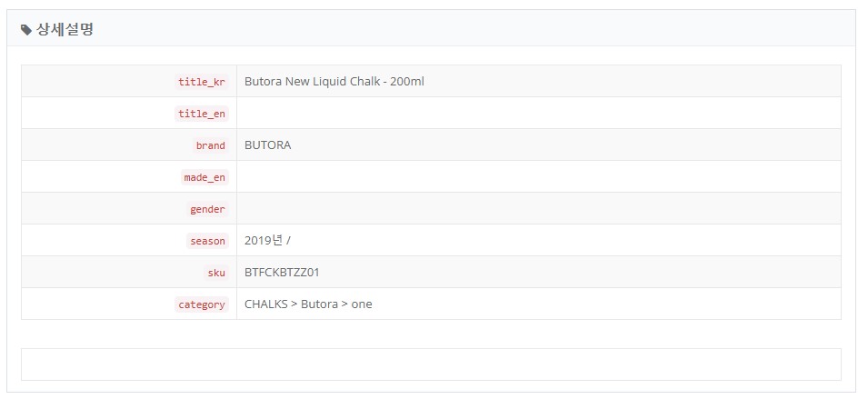
Task: Click the title_en label tag
Action: point(202,114)
